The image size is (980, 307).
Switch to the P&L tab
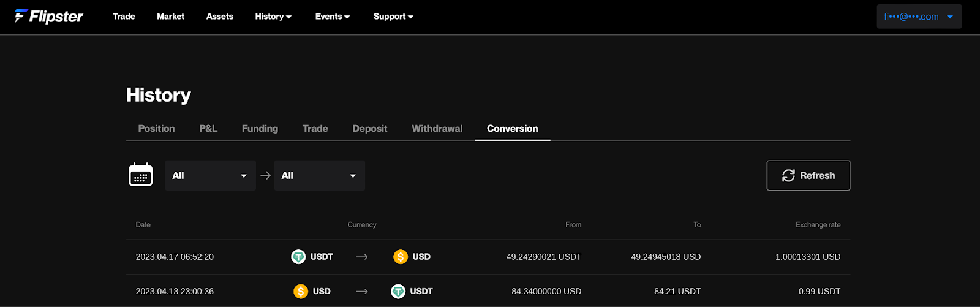click(x=208, y=128)
